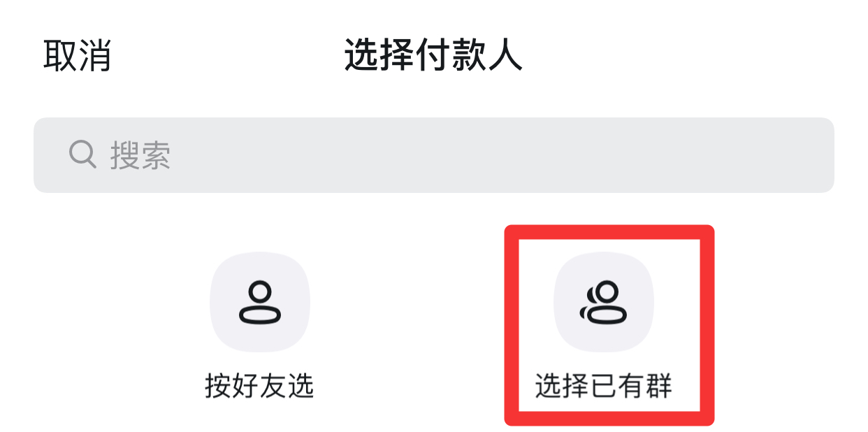The height and width of the screenshot is (432, 868).
Task: Tap the group people icon
Action: [603, 303]
